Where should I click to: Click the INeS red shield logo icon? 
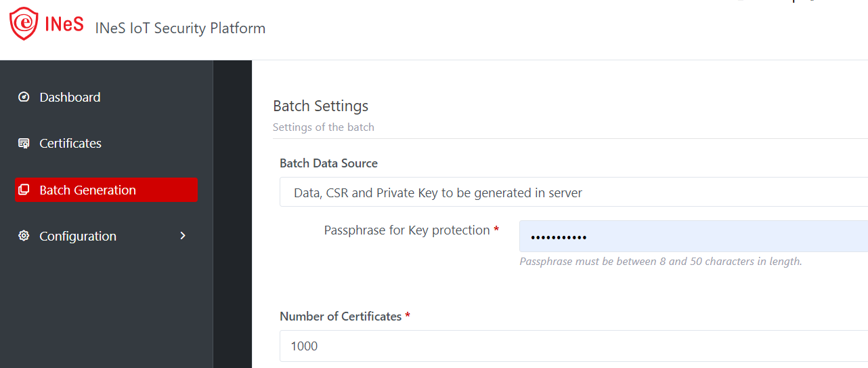click(x=24, y=24)
